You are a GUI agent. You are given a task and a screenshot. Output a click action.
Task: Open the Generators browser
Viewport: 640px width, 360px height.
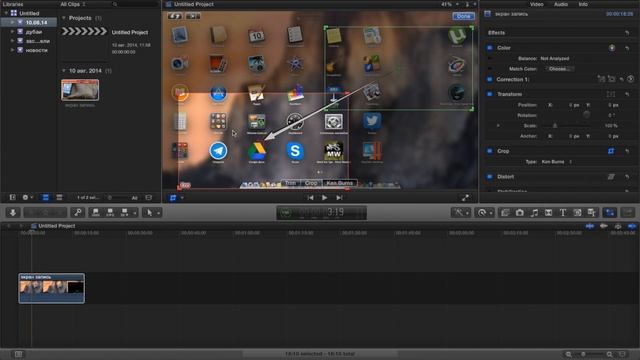577,213
